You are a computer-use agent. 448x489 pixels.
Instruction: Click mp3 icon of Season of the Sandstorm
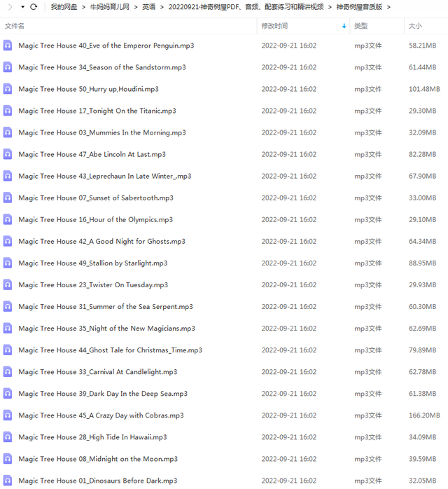click(8, 67)
